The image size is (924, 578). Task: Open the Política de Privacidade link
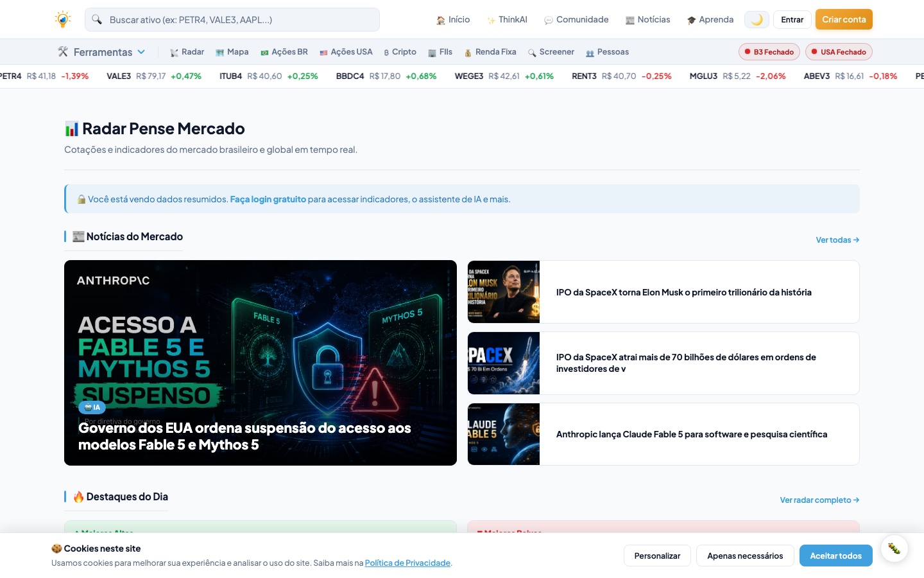pos(407,563)
